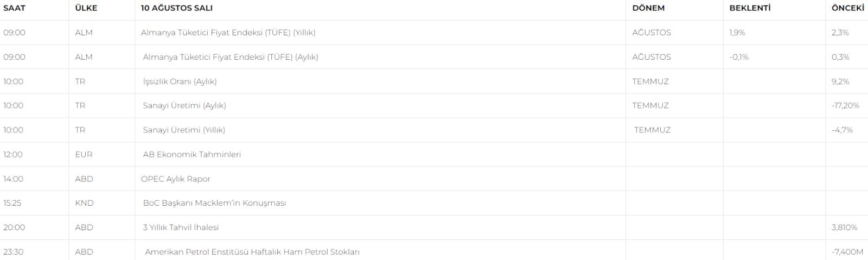Image resolution: width=868 pixels, height=260 pixels.
Task: Click the 3,810% previous value cell
Action: tap(844, 227)
